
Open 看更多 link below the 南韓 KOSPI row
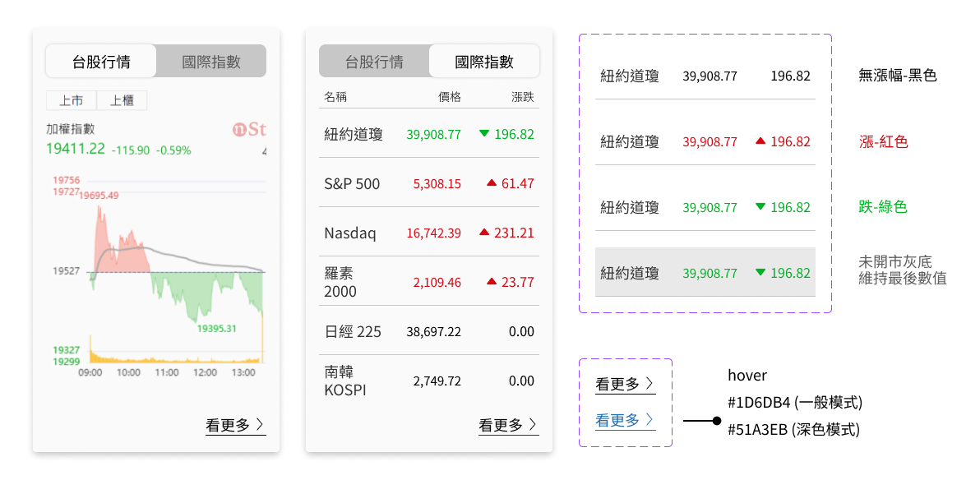(509, 426)
